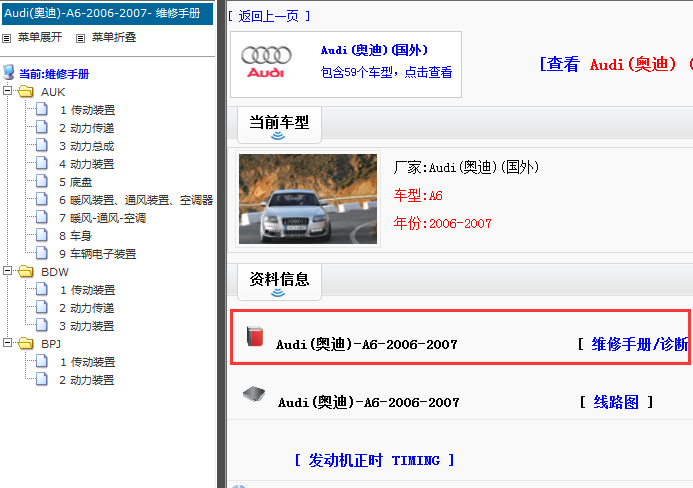Click page icon for AUK 4 动力装置
Image resolution: width=693 pixels, height=488 pixels.
42,163
